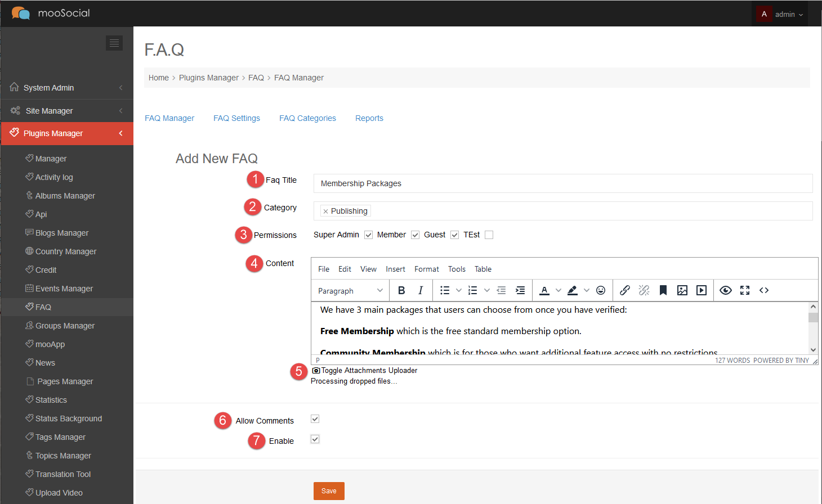Open the admin user dropdown
The width and height of the screenshot is (822, 504).
(x=780, y=14)
